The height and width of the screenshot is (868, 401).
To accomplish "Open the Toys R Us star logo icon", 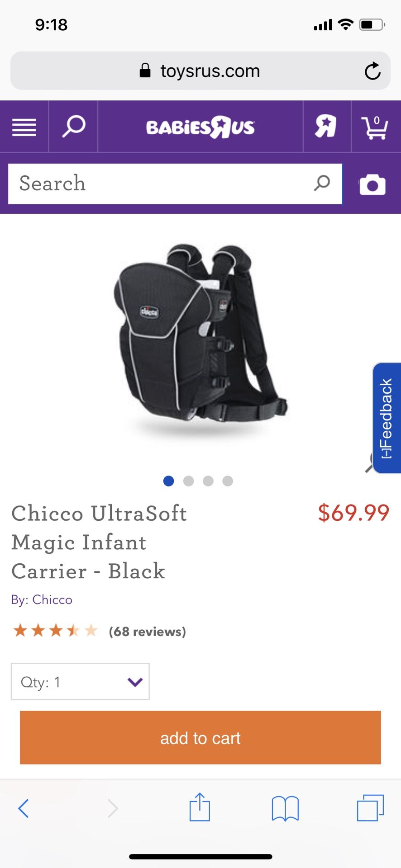I will pos(326,126).
